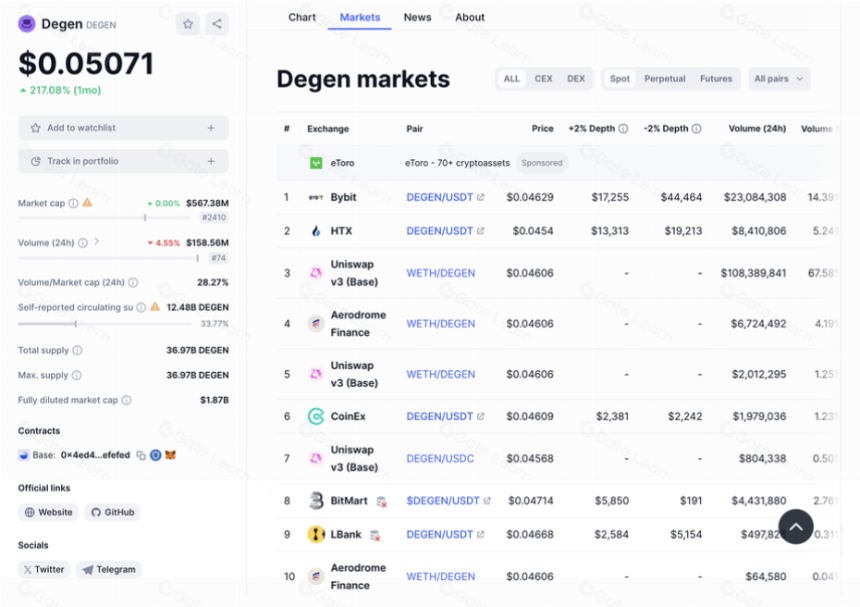Click the Volume (24h) rank slider bar

point(109,258)
